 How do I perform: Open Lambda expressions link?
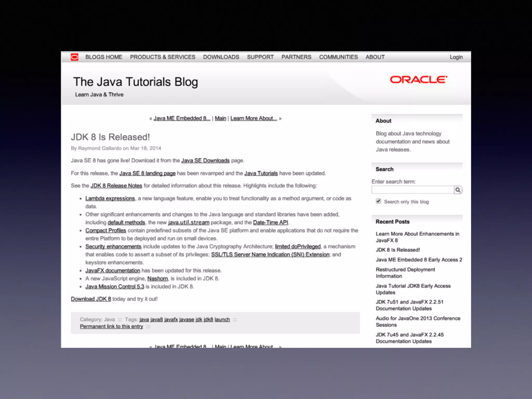coord(110,198)
